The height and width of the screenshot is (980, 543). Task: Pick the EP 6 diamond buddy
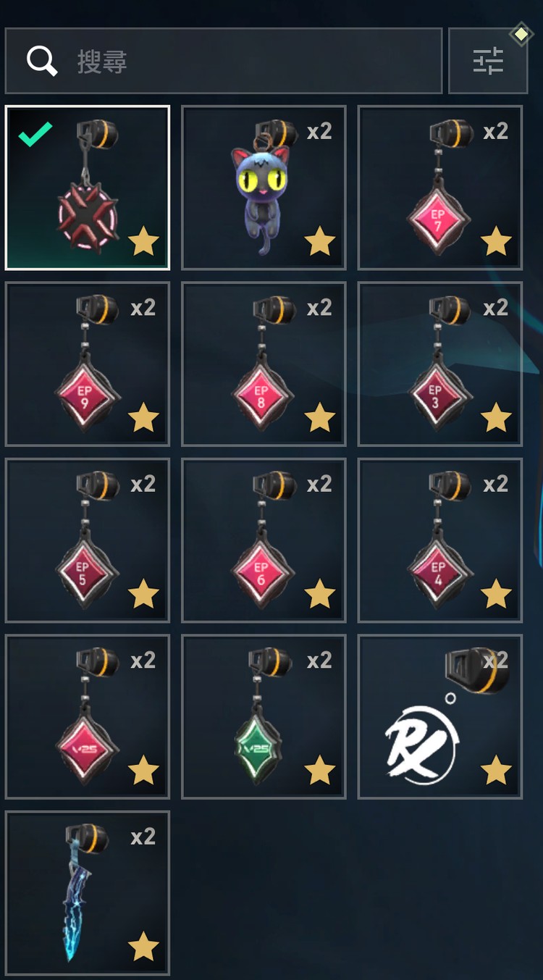tap(264, 540)
